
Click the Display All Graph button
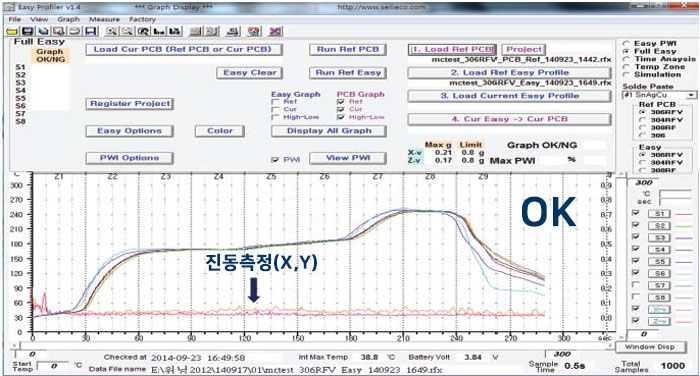click(x=329, y=131)
